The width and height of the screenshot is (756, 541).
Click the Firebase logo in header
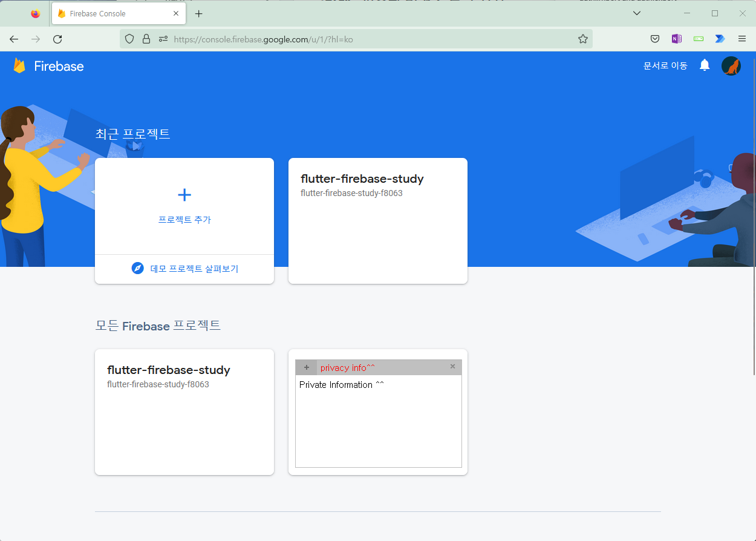[x=48, y=66]
